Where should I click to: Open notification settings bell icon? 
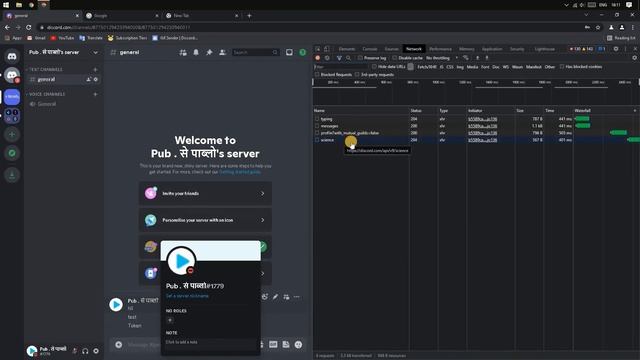click(x=196, y=52)
